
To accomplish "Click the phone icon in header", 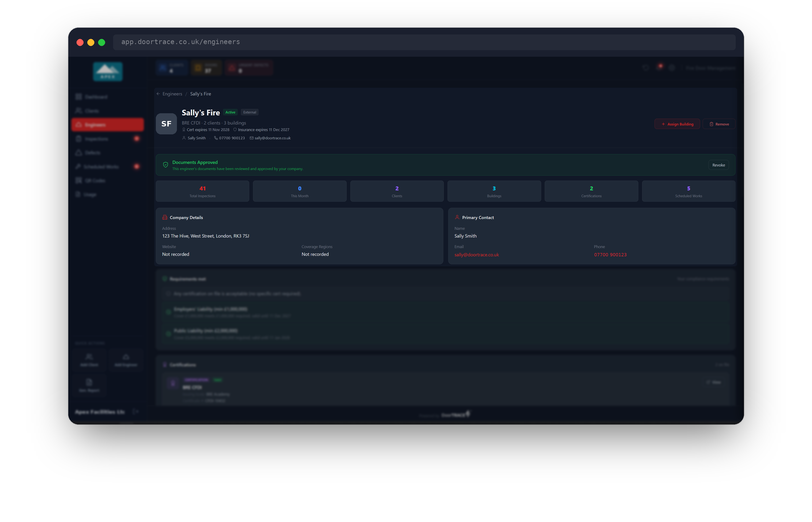I will pyautogui.click(x=216, y=138).
